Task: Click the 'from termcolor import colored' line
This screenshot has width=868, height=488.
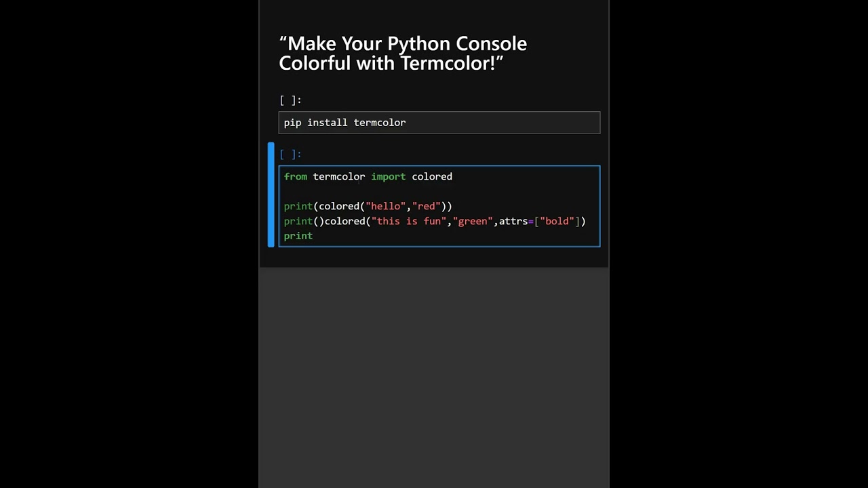Action: point(368,177)
